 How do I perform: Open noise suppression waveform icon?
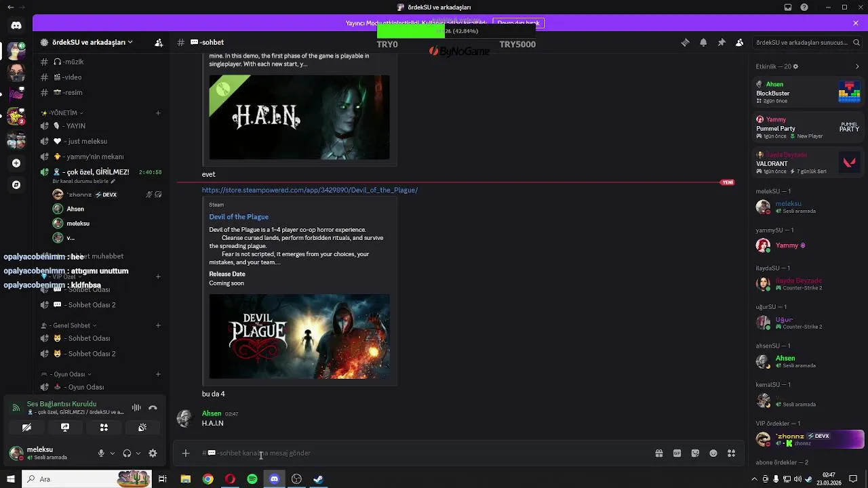[x=136, y=408]
